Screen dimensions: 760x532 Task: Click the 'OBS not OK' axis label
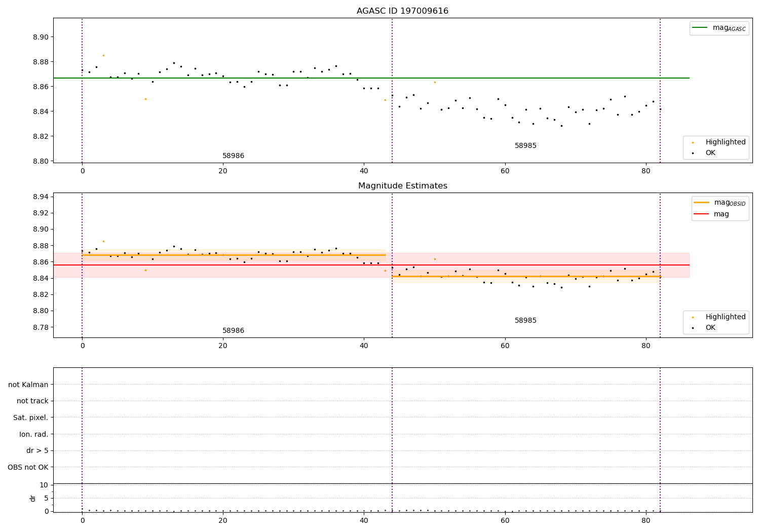[28, 467]
